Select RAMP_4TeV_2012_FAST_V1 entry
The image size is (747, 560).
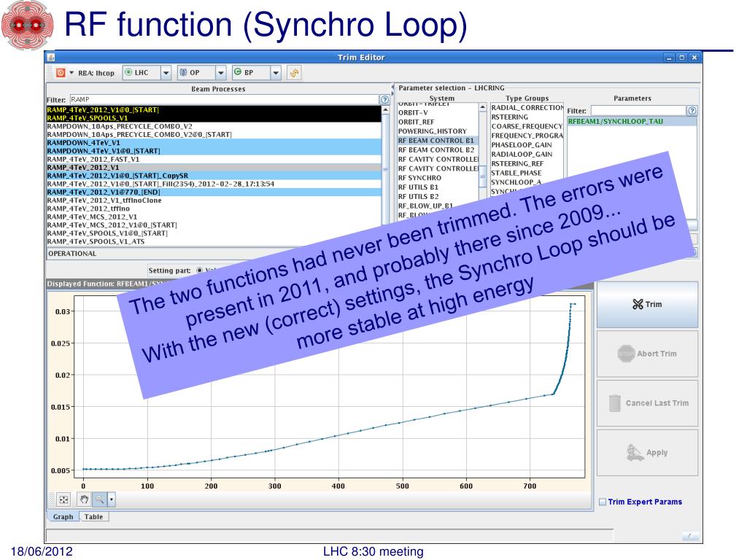point(214,159)
